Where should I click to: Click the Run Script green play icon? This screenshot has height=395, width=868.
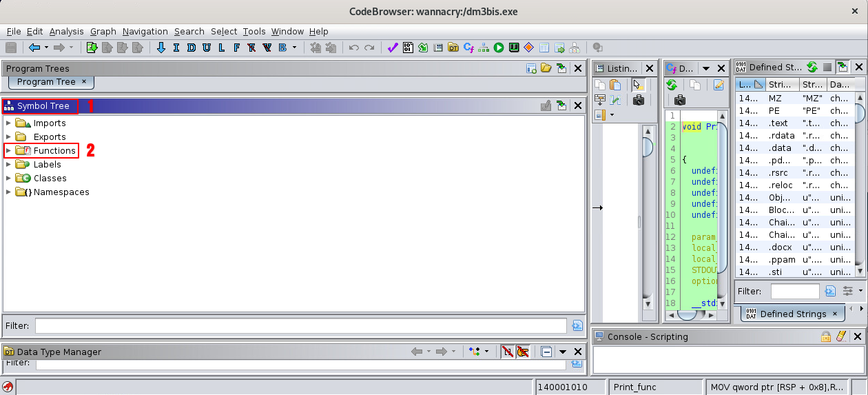[x=498, y=48]
